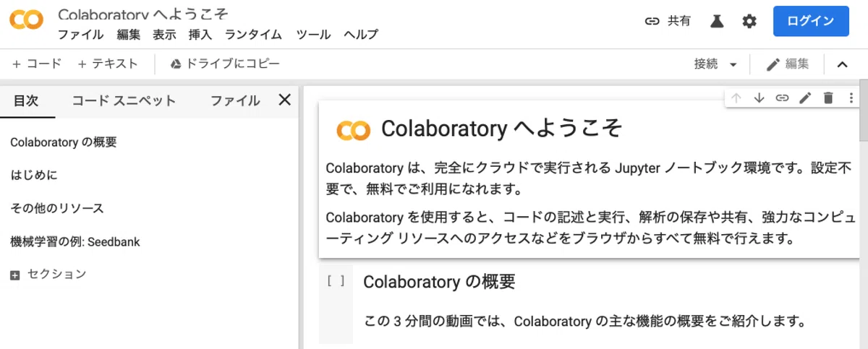Close the left side panel
This screenshot has height=349, width=868.
284,100
